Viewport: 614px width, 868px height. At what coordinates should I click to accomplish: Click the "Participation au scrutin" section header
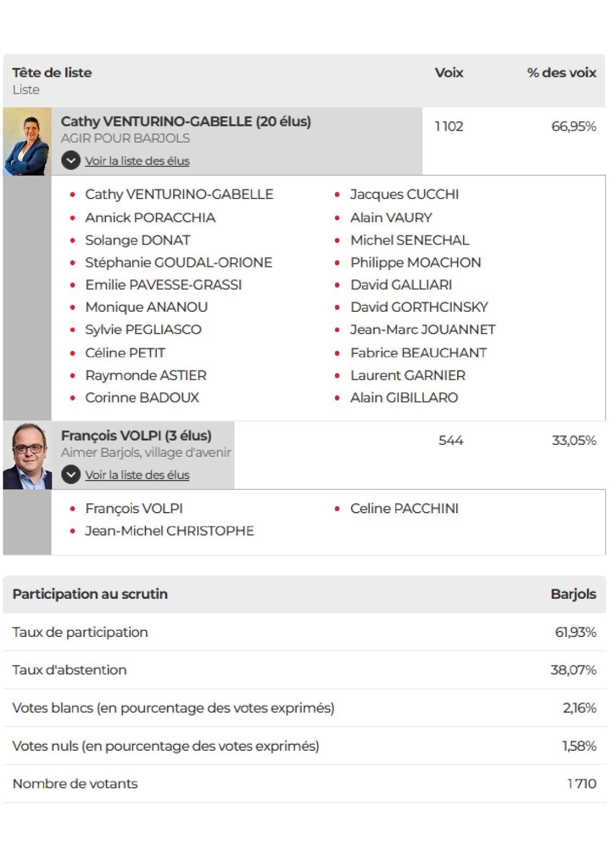point(90,594)
